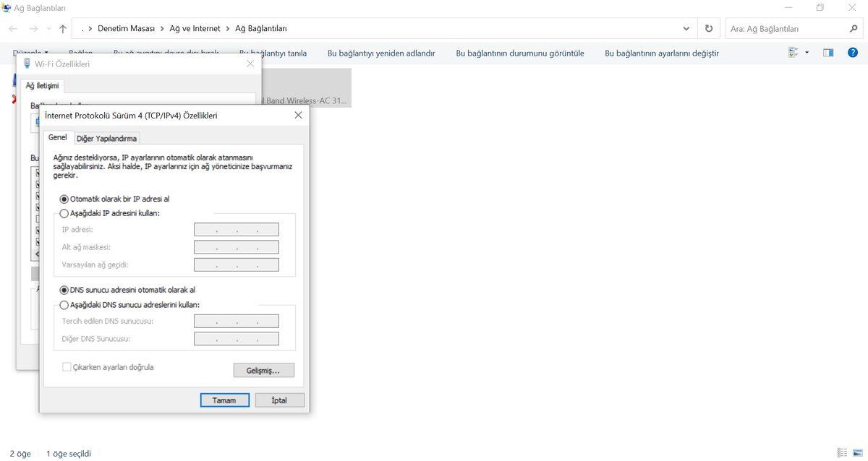Click the change view layout icon
This screenshot has width=868, height=461.
793,53
